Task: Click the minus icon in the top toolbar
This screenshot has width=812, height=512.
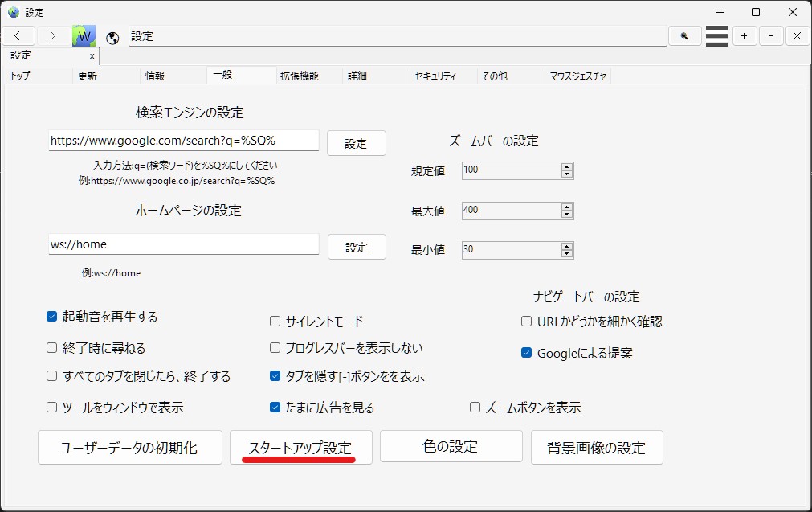Action: (771, 35)
